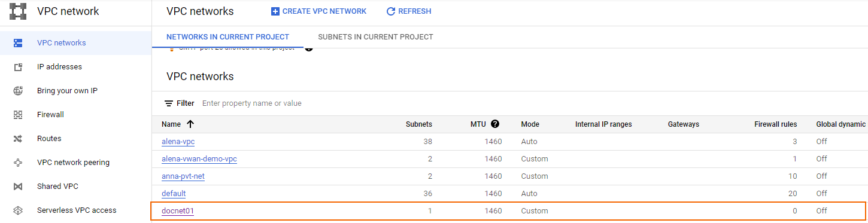868x223 pixels.
Task: Click the plus icon for Create VPC Network
Action: point(275,11)
